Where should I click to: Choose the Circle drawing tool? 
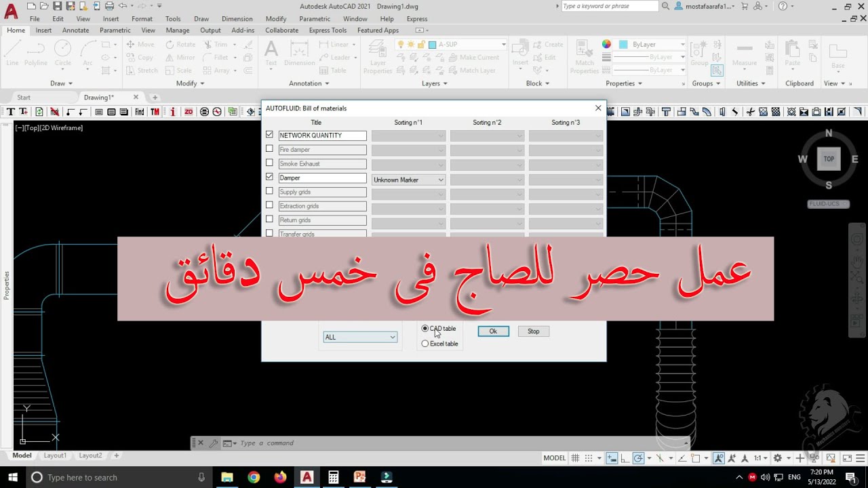[x=62, y=53]
